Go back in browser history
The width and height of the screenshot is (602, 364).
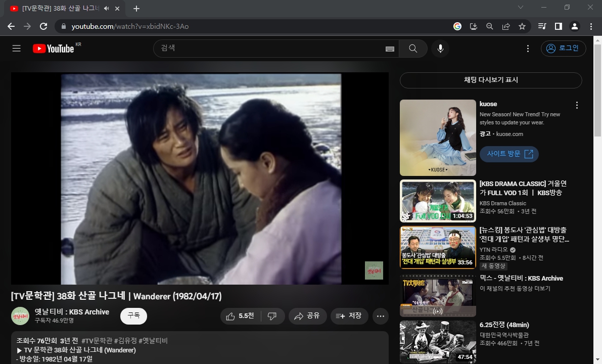click(x=11, y=26)
